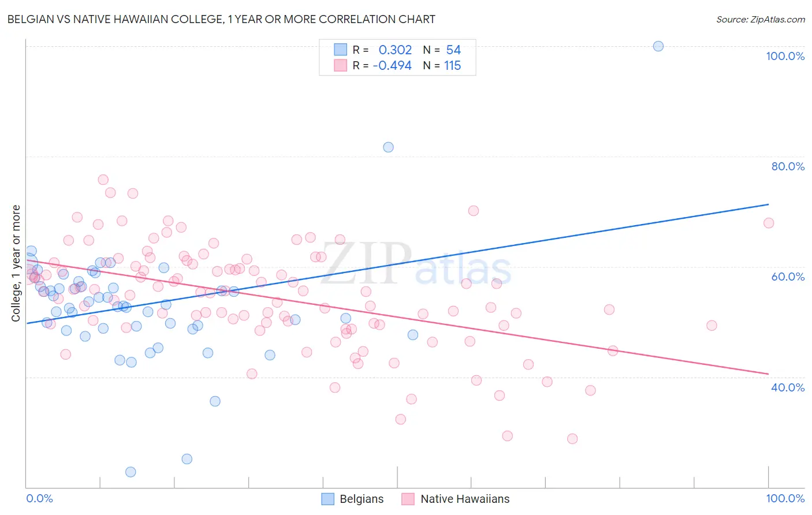Click the 0.0% x-axis label
The image size is (812, 515).
point(39,498)
